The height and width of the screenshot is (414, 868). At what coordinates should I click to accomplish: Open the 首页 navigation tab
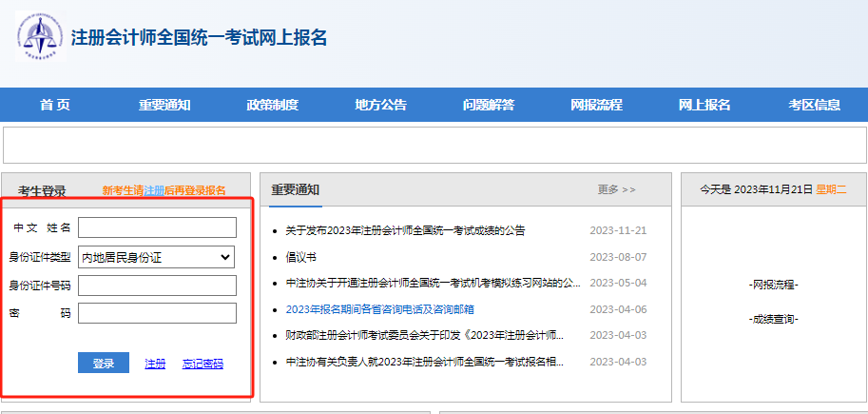(x=55, y=105)
